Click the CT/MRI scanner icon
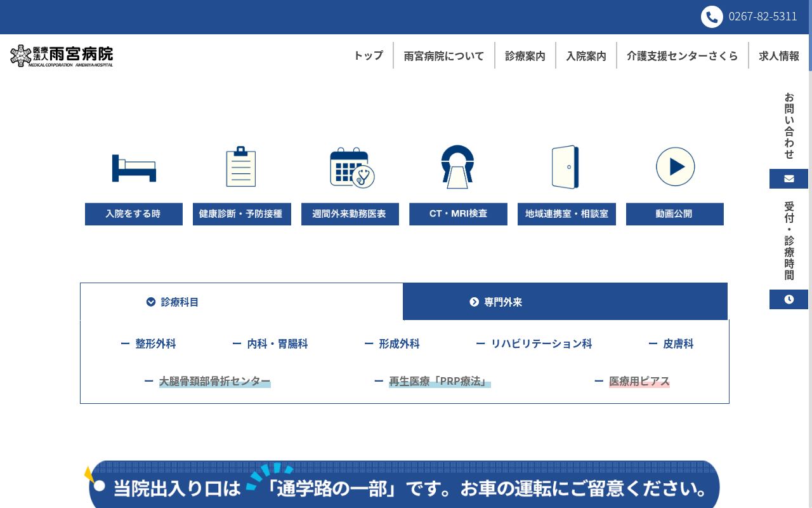The width and height of the screenshot is (812, 508). coord(458,166)
